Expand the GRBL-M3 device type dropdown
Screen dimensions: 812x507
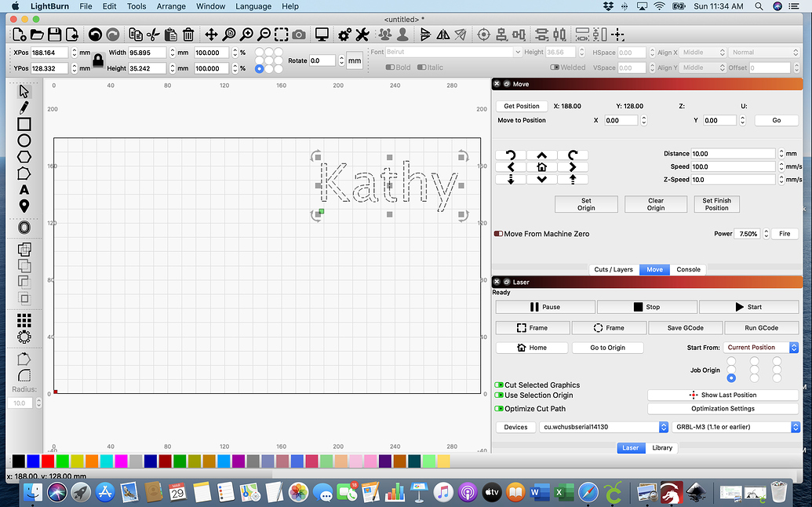[x=734, y=427]
